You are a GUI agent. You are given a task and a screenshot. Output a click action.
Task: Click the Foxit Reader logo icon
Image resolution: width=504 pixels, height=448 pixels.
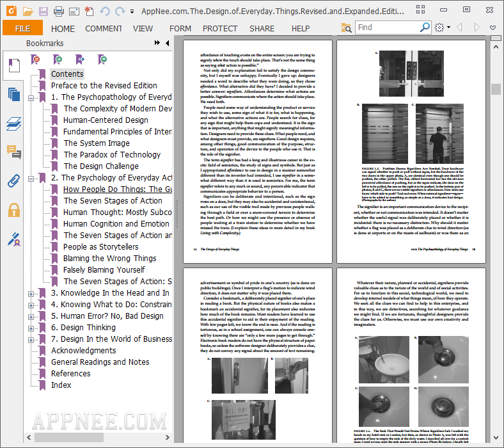coord(12,11)
